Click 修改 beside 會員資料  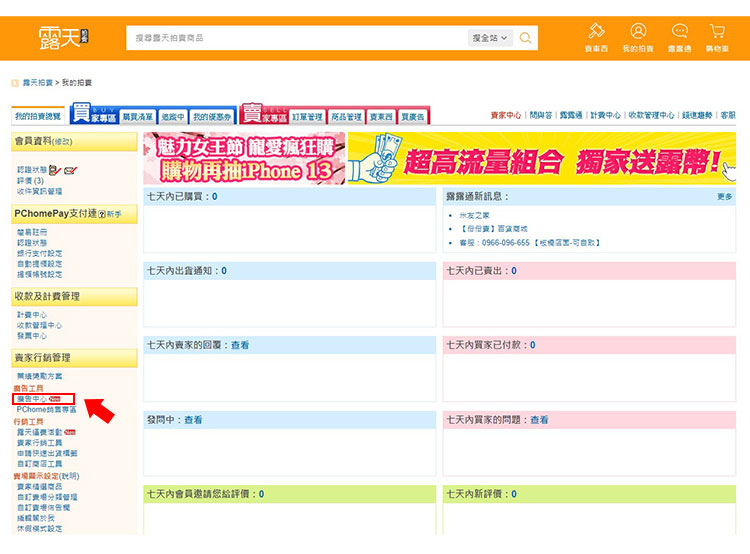[x=62, y=142]
